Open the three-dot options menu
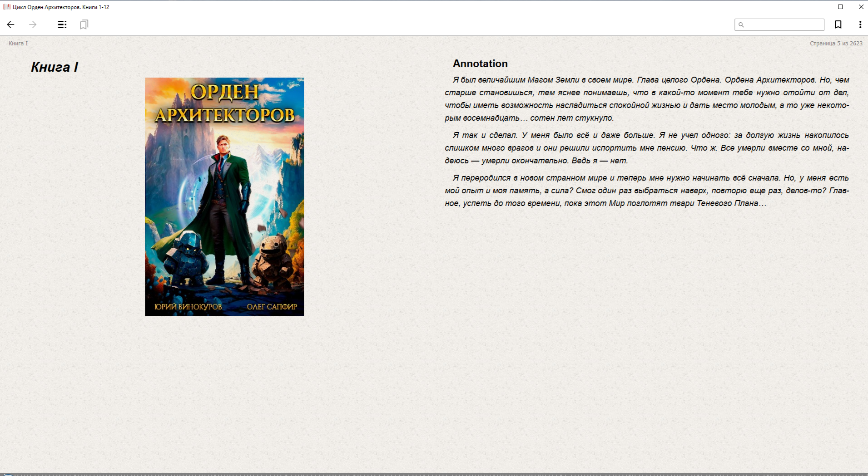This screenshot has width=868, height=476. click(x=860, y=25)
